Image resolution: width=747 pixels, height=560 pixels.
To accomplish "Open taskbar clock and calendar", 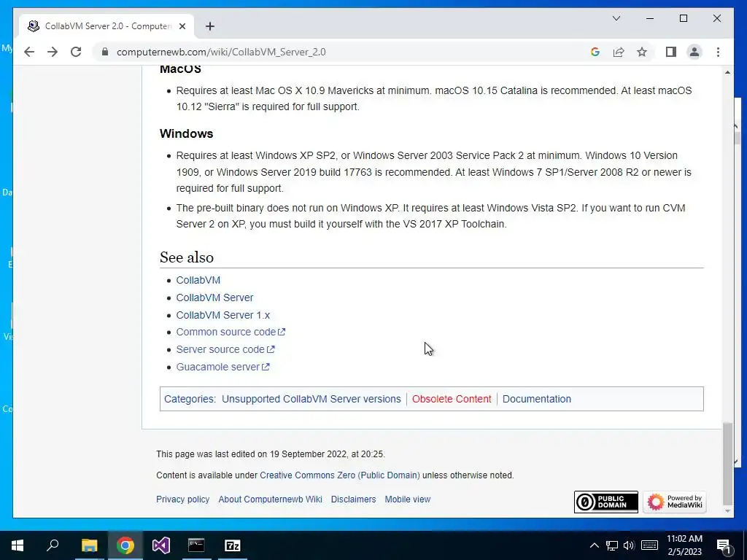I will coord(684,545).
